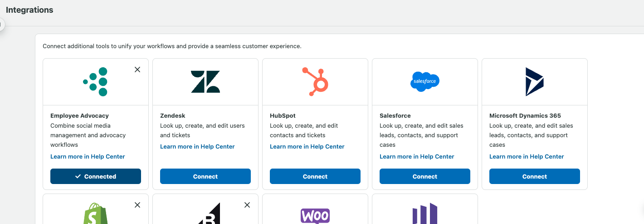Connect the HubSpot integration
The image size is (644, 224).
(x=315, y=176)
